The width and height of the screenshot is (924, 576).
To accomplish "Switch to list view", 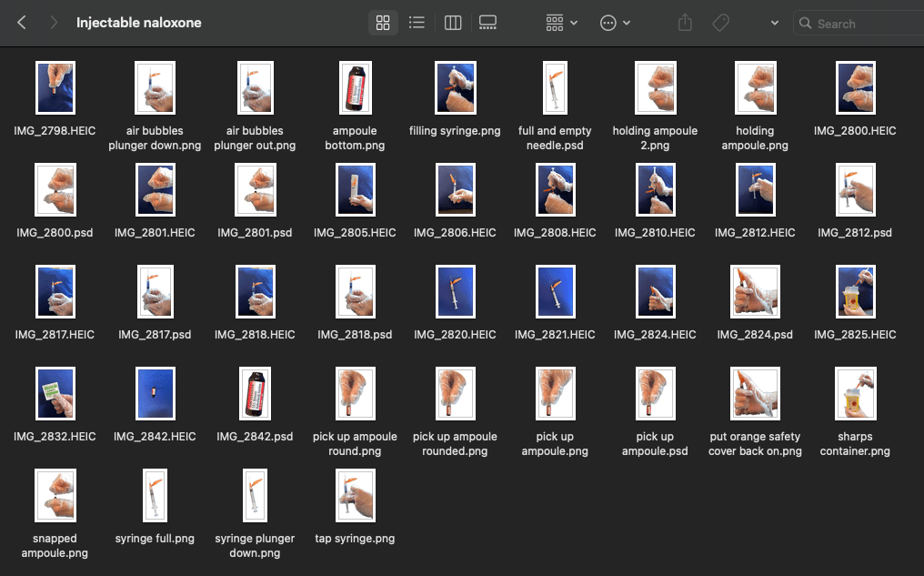I will pyautogui.click(x=417, y=23).
